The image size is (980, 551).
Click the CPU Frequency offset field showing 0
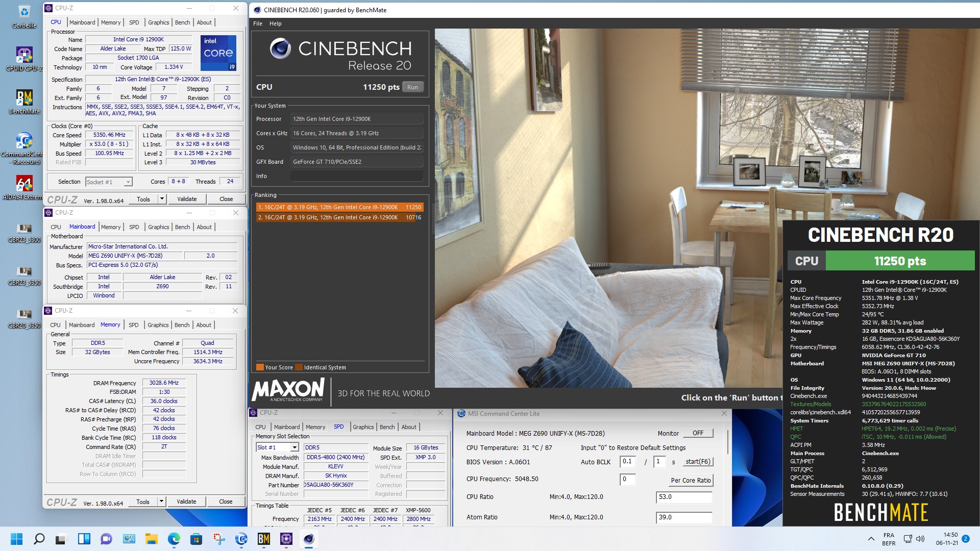tap(628, 480)
